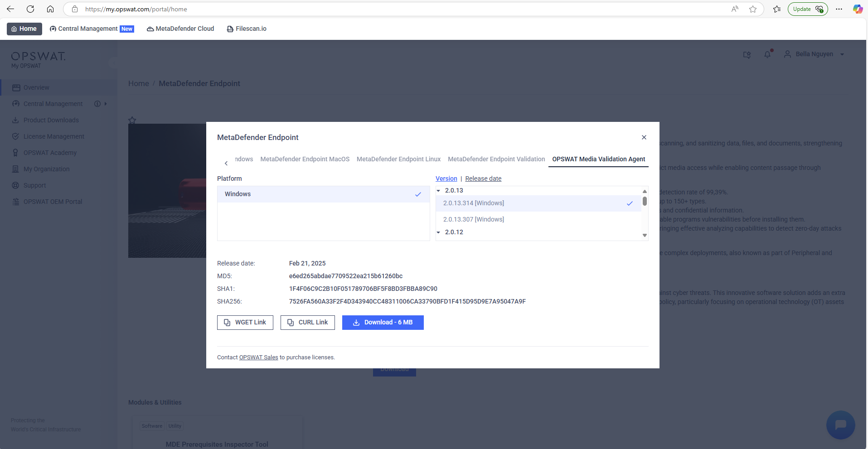This screenshot has height=449, width=868.
Task: Click the SHA256 hash value
Action: [407, 301]
